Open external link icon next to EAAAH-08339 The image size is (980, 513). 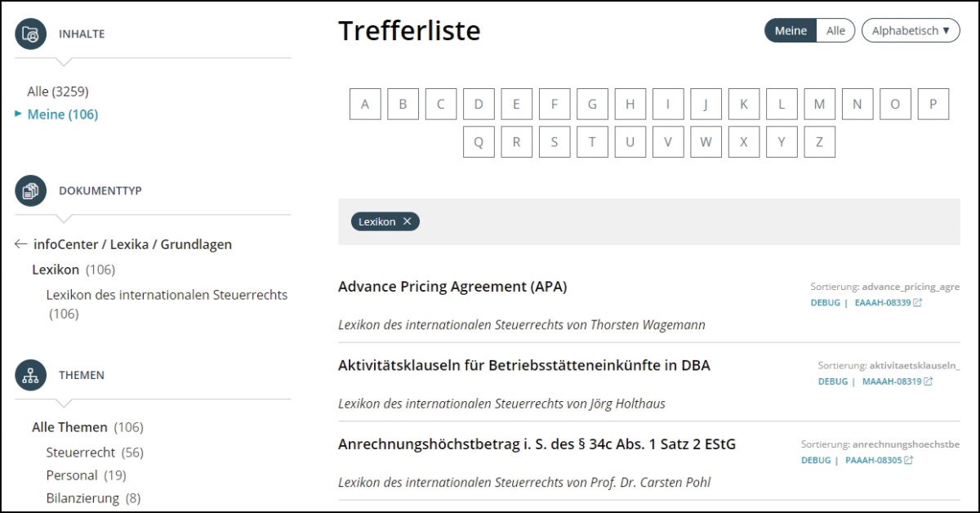tap(917, 303)
